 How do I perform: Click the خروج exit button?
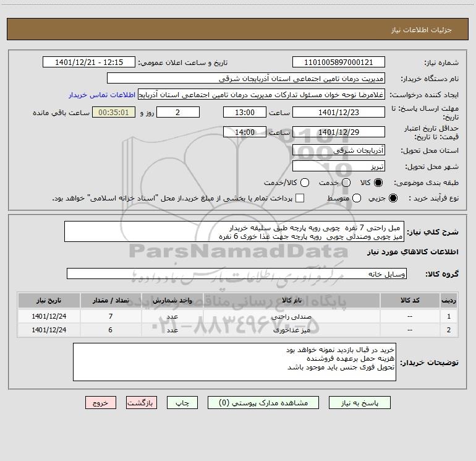pos(101,403)
